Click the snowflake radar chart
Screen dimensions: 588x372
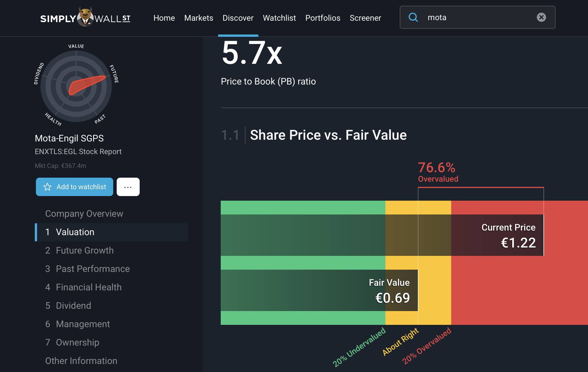click(x=76, y=86)
